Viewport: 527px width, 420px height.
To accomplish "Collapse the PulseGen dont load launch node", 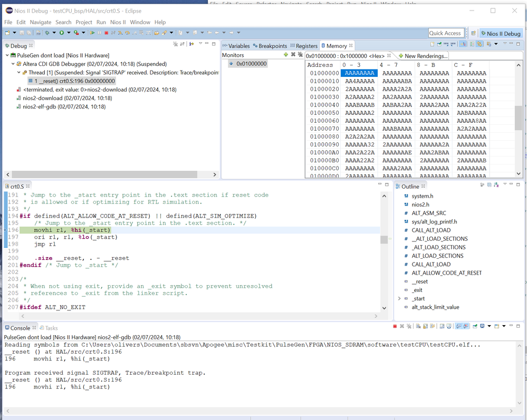I will coord(7,55).
